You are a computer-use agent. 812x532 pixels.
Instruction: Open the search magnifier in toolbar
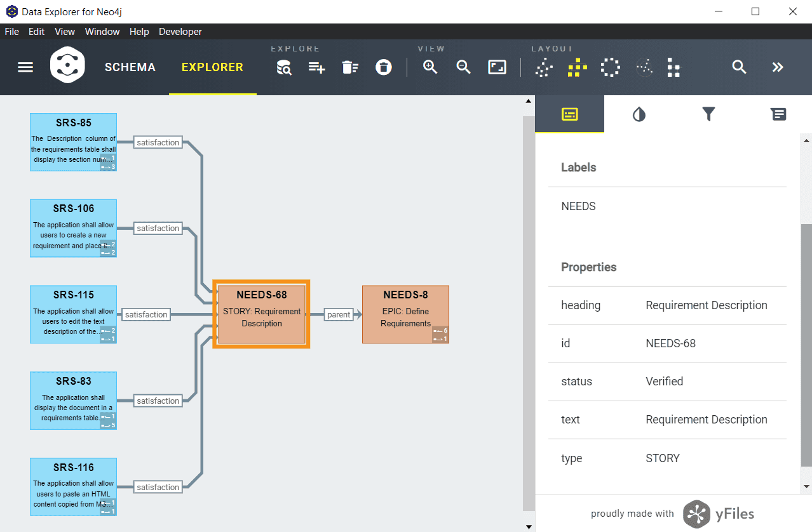point(739,67)
